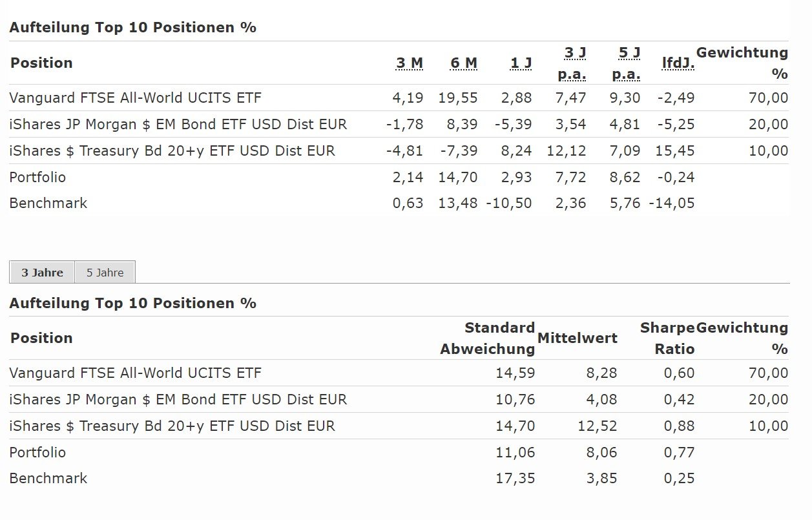The image size is (812, 520).
Task: Click the "lfdJ." column header
Action: (678, 63)
